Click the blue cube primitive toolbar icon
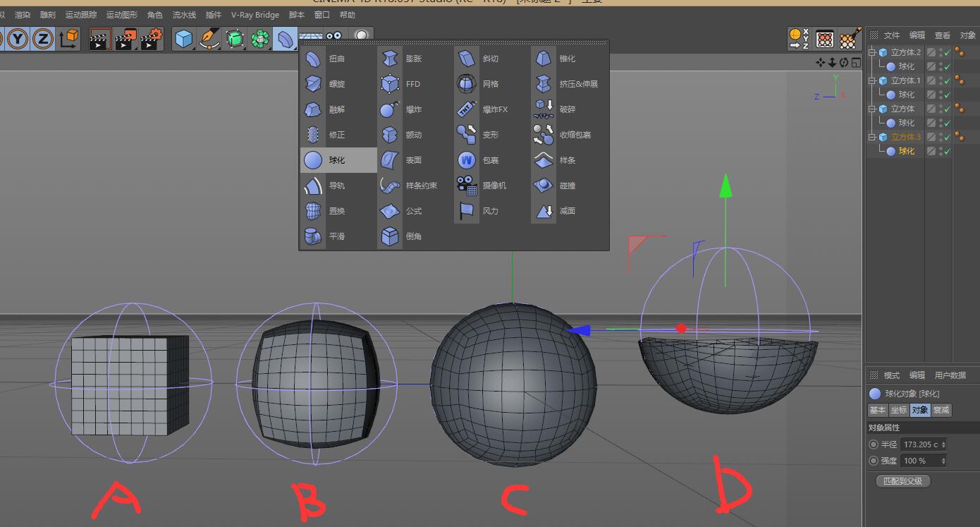This screenshot has height=527, width=980. (x=183, y=39)
